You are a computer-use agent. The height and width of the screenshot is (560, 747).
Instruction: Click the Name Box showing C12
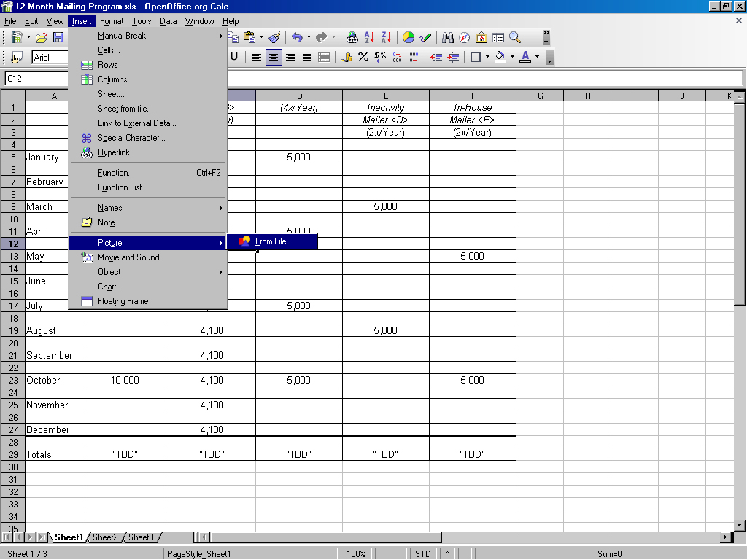[x=35, y=78]
